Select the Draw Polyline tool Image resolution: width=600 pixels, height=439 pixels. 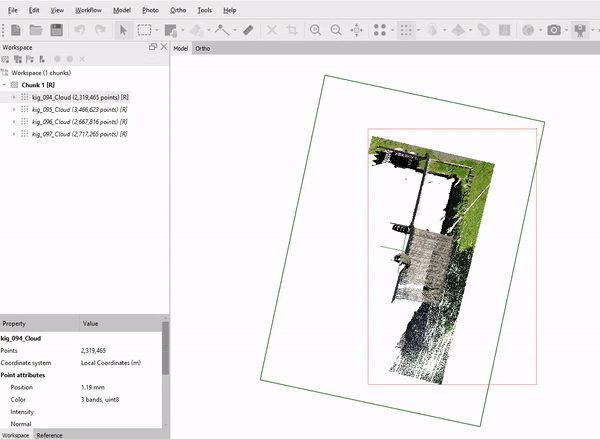click(x=222, y=30)
